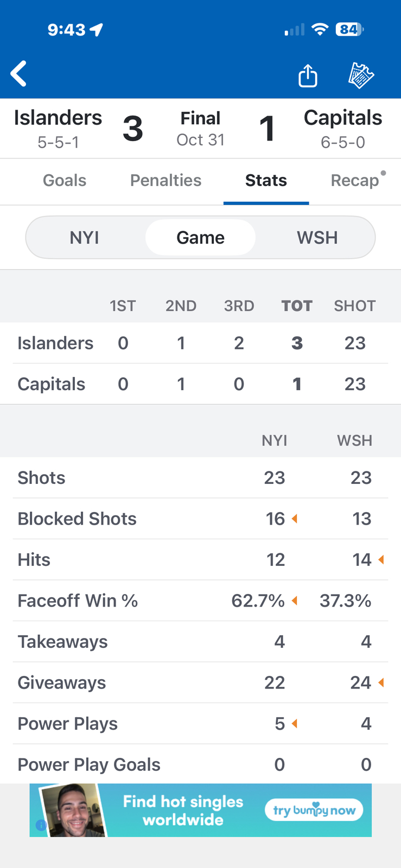Tap the location arrow in status bar
The image size is (401, 868).
(97, 29)
